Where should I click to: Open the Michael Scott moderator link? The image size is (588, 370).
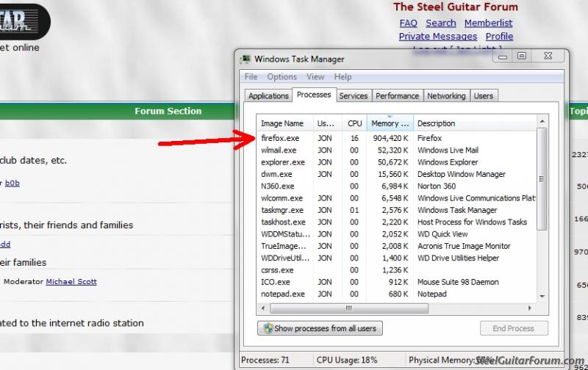pos(71,282)
